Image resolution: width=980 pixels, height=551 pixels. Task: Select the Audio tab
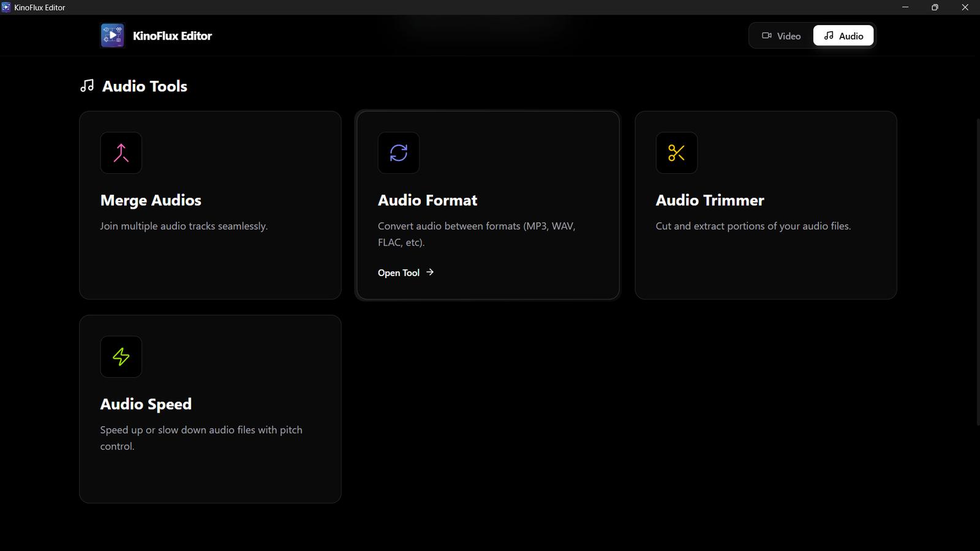(843, 36)
